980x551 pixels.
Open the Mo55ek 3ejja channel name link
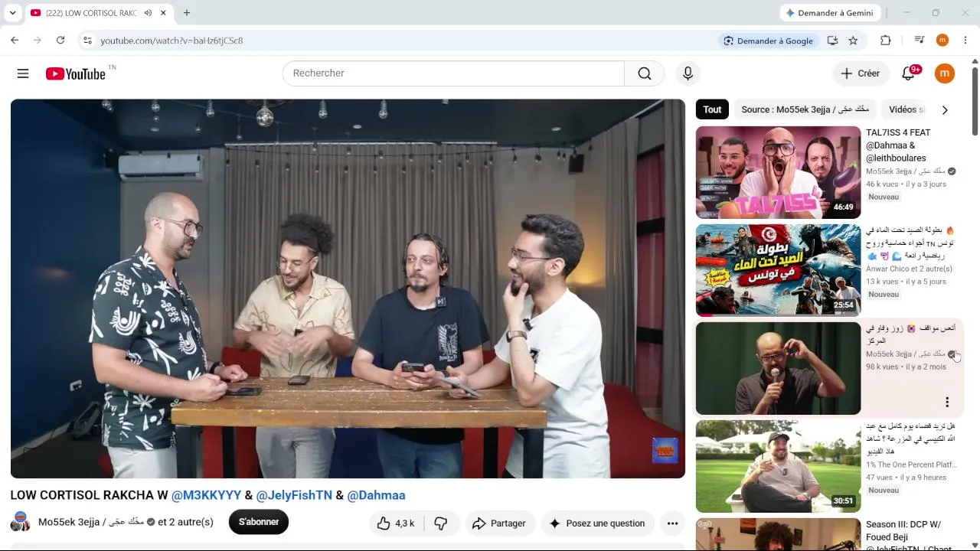[91, 522]
